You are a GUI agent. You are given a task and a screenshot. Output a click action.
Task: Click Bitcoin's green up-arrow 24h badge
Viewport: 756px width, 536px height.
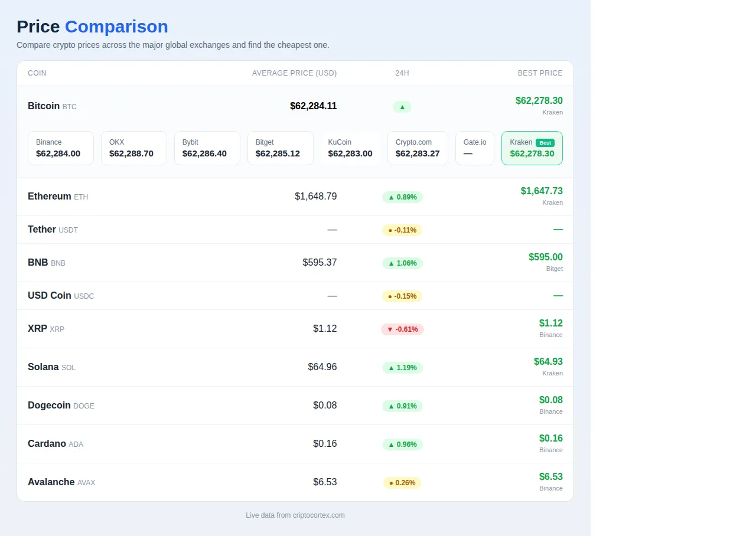(x=402, y=107)
